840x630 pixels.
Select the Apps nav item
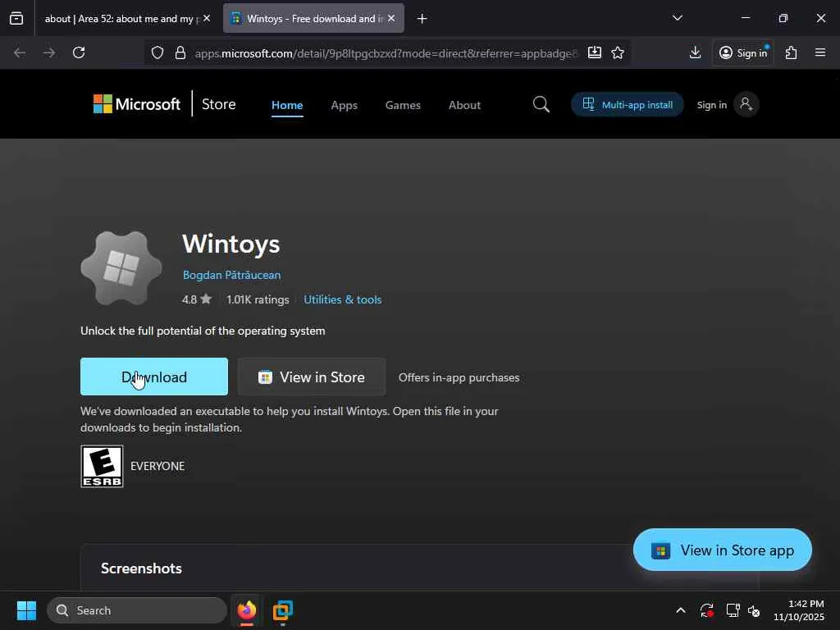[x=344, y=105]
